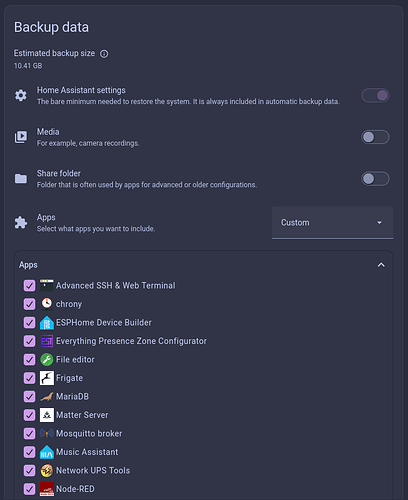Uncheck the Node-RED checkbox
The image size is (408, 500).
pyautogui.click(x=29, y=489)
